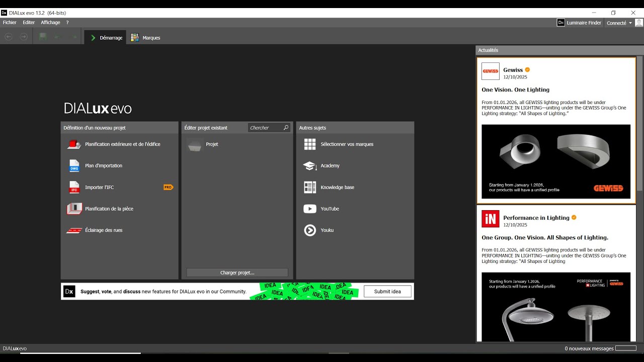Click the message progress box in status bar

pos(626,348)
